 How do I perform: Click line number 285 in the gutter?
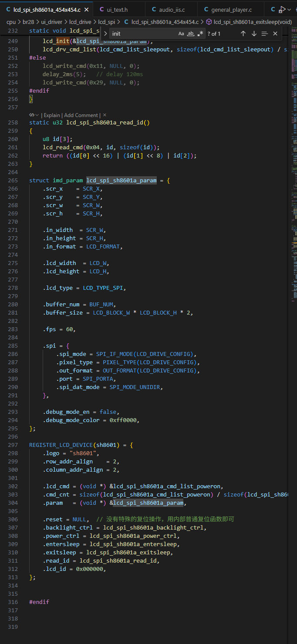click(13, 346)
